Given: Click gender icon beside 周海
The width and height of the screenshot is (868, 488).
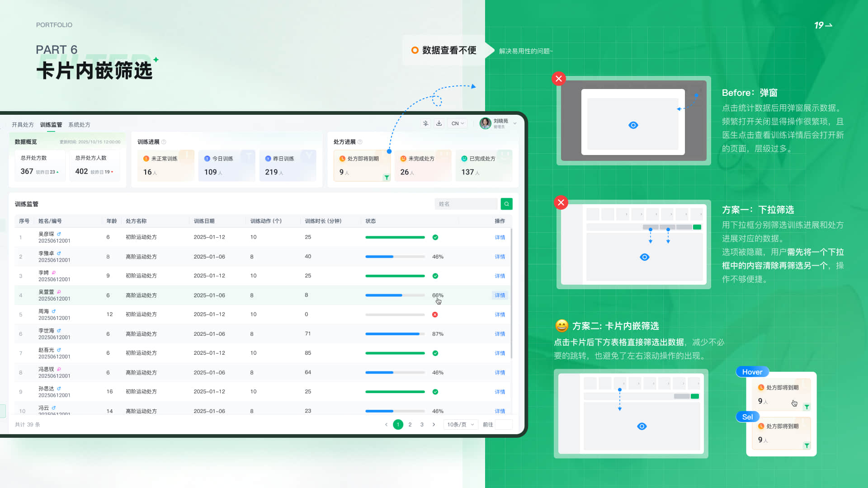Looking at the screenshot, I should pos(53,311).
